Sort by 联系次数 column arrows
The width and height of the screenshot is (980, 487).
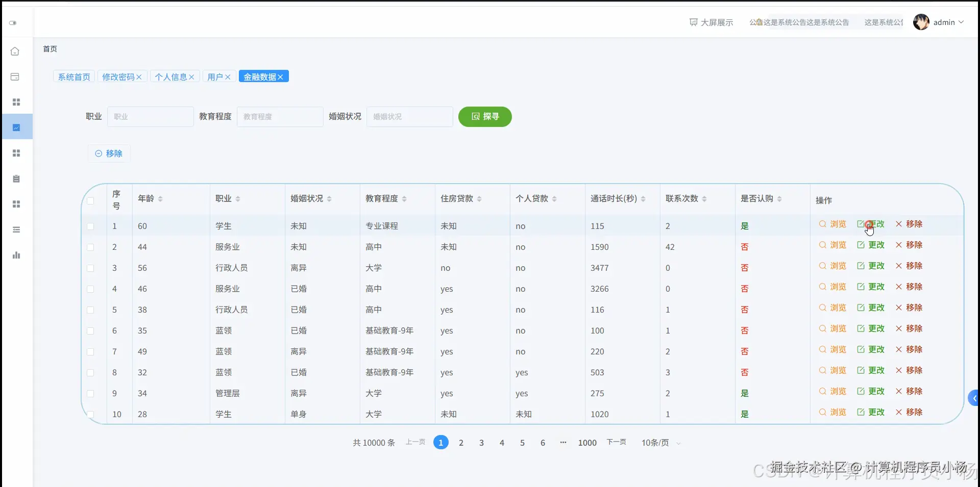click(x=704, y=199)
